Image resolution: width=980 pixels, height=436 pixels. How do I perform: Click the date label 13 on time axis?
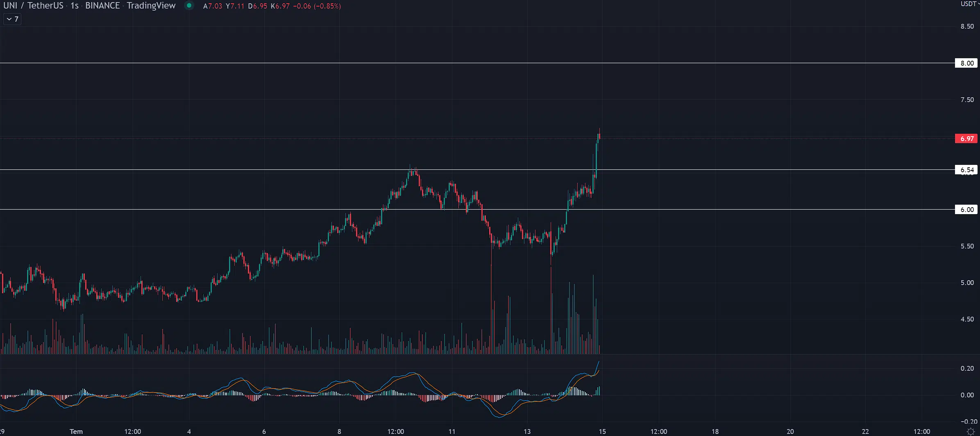click(527, 431)
